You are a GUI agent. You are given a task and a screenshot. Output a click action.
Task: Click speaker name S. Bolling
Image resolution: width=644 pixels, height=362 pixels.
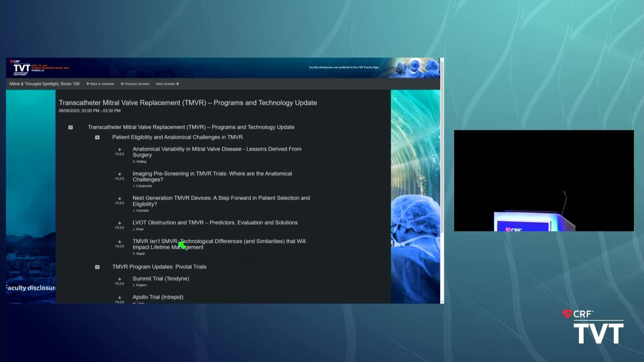coord(139,161)
